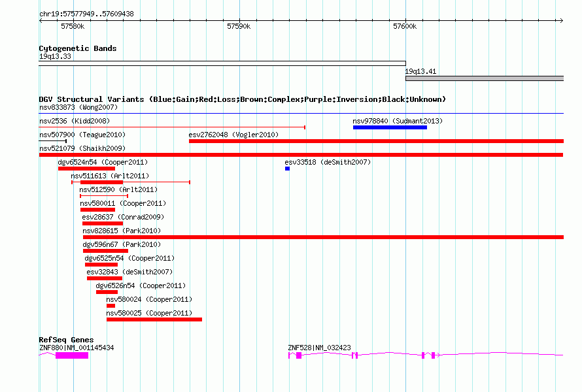
Task: Open variant label esv33518 (deSmith2007)
Action: (x=328, y=162)
